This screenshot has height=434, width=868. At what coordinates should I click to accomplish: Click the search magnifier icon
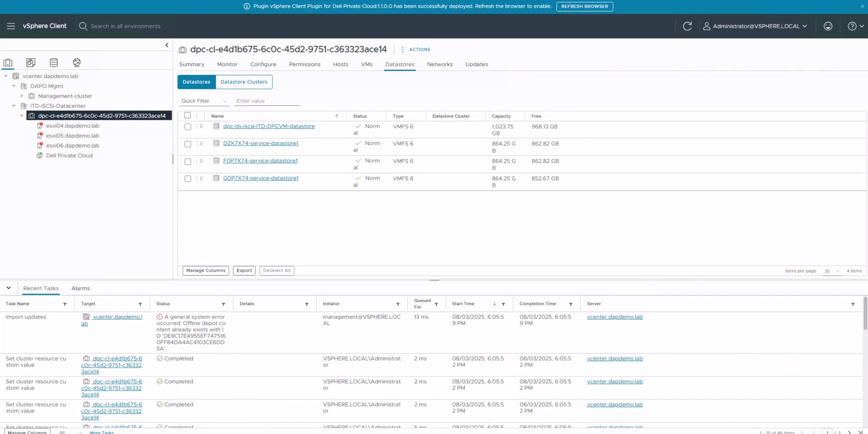(x=83, y=26)
